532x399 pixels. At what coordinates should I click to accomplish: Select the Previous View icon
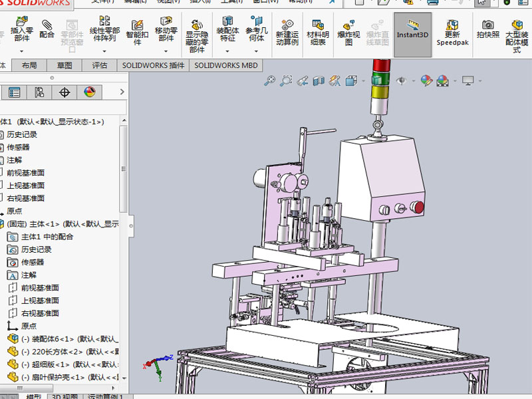pyautogui.click(x=303, y=81)
